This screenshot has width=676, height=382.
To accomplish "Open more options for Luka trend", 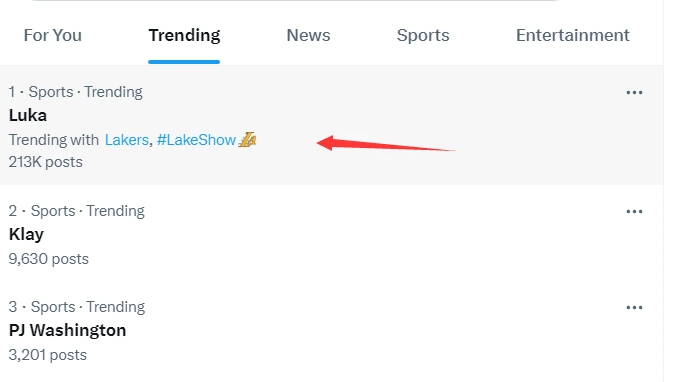I will [634, 93].
